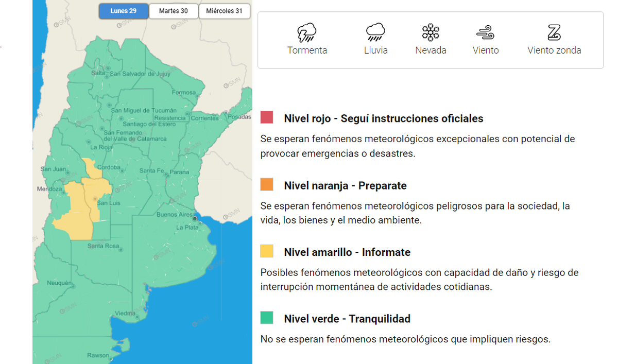Click the Viento zonda icon
Screen dimensions: 618x364
[x=554, y=33]
